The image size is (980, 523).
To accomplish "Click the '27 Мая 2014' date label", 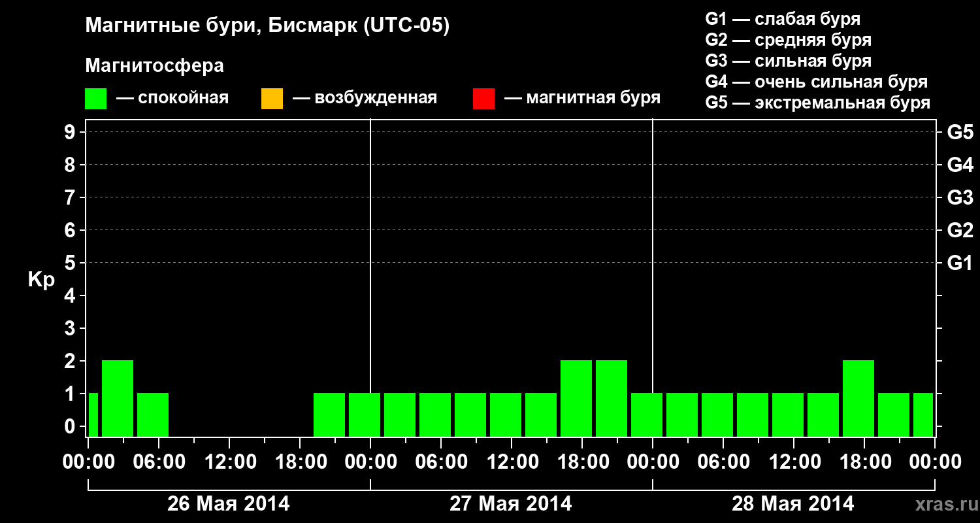I will point(511,503).
